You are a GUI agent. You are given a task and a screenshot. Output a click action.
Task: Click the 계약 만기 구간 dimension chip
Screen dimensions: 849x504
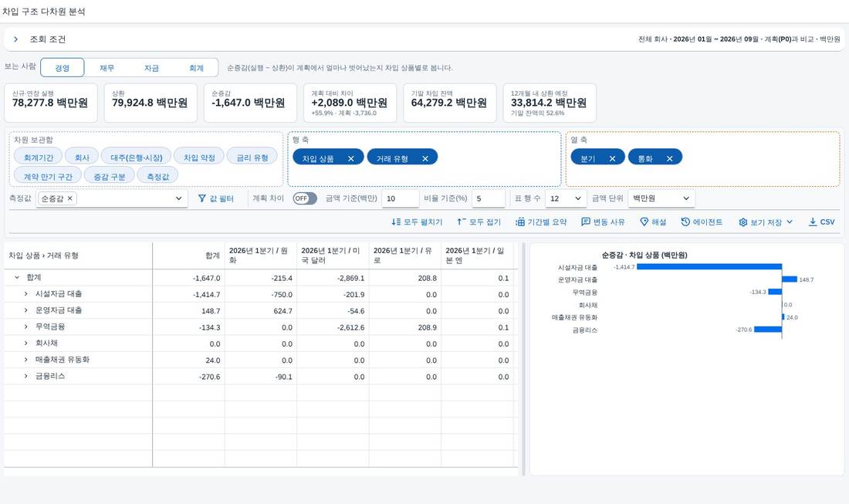coord(48,177)
